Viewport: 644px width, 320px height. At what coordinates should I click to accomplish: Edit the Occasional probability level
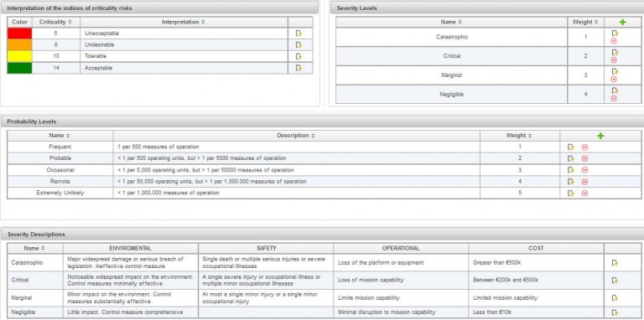pos(570,170)
